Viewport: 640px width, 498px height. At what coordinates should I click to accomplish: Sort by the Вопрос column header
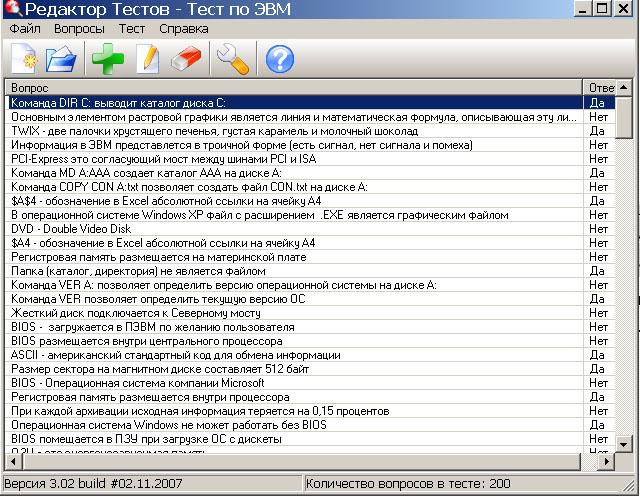(293, 88)
